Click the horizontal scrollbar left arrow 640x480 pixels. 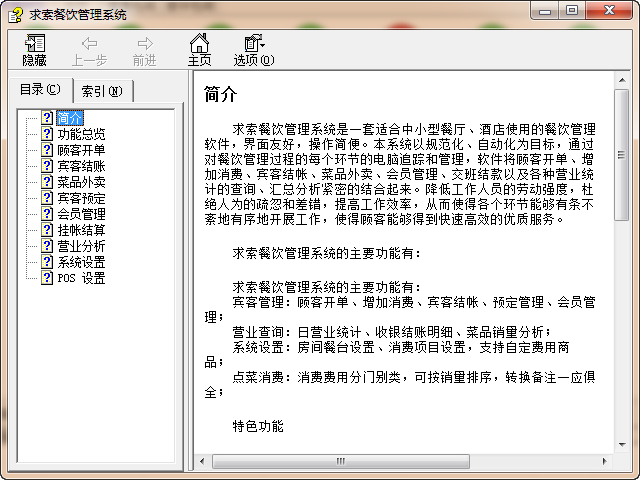tap(202, 461)
